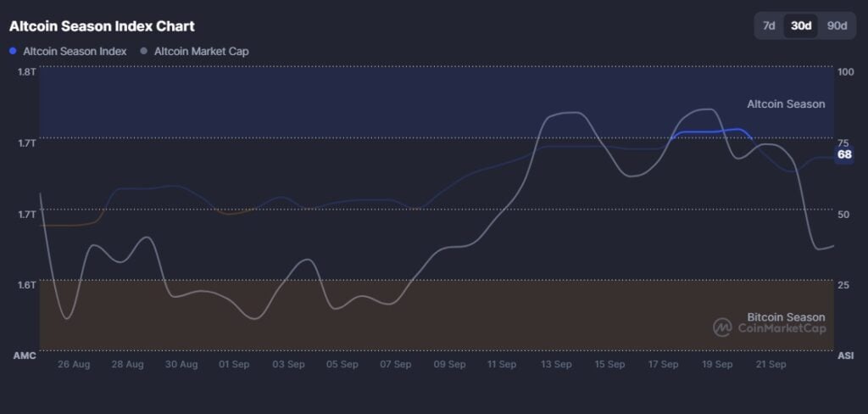The image size is (868, 414).
Task: Click the 100 right axis label
Action: (846, 72)
